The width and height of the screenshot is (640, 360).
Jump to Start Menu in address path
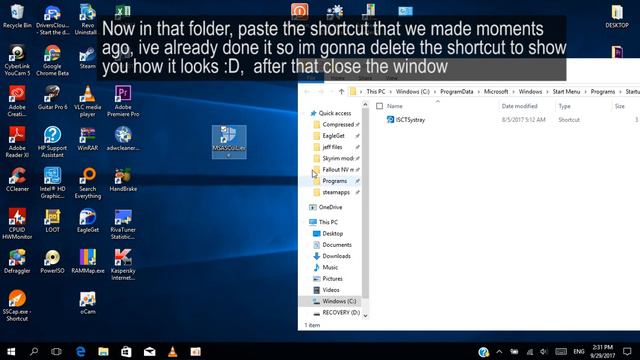coord(566,92)
